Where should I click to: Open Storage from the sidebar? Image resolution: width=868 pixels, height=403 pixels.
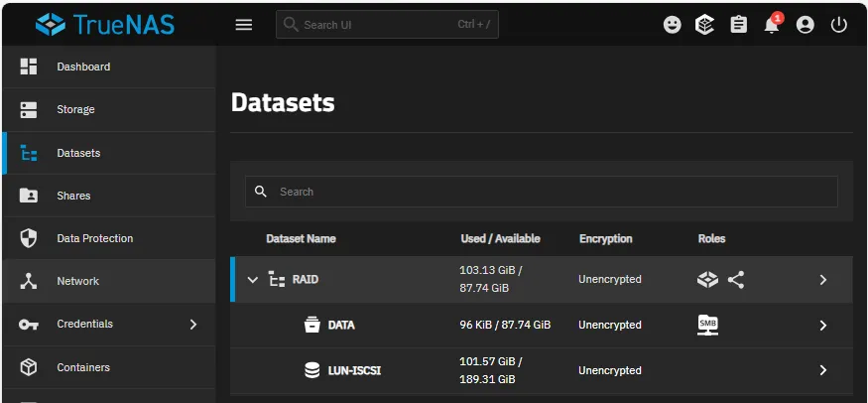click(75, 109)
